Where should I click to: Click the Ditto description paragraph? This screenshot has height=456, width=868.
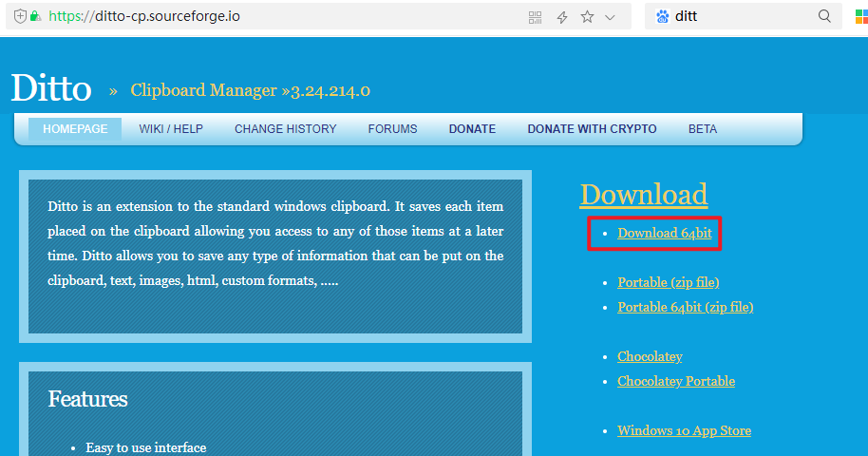click(275, 243)
